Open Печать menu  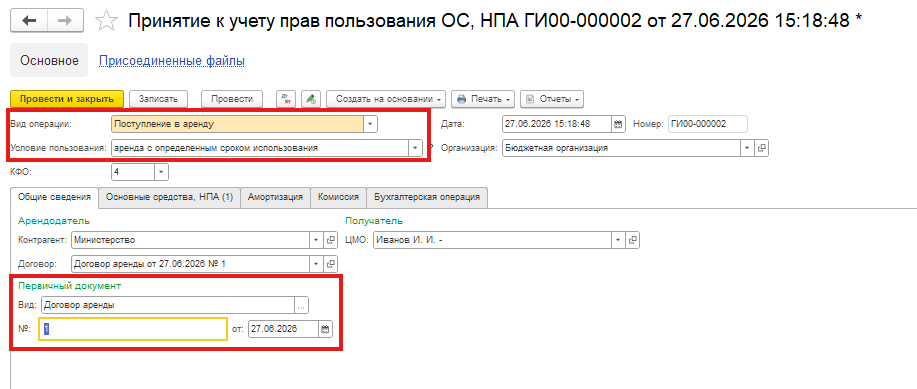pos(483,99)
